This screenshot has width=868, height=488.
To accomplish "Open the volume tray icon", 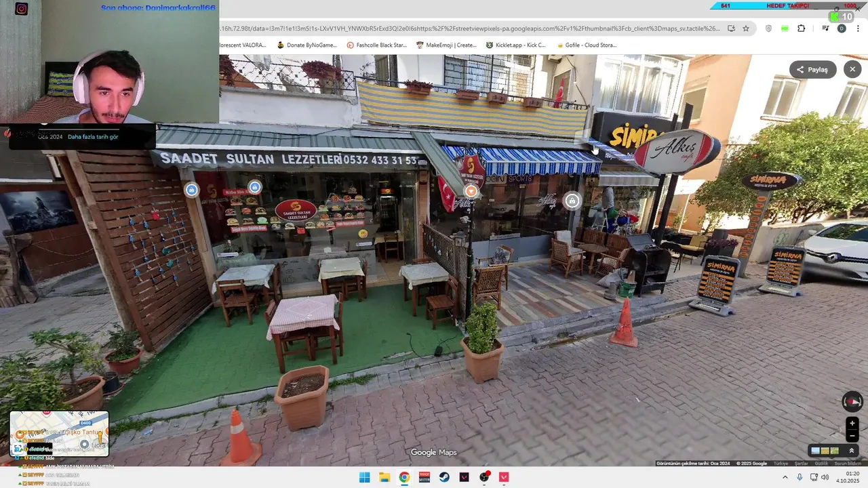I will (825, 477).
